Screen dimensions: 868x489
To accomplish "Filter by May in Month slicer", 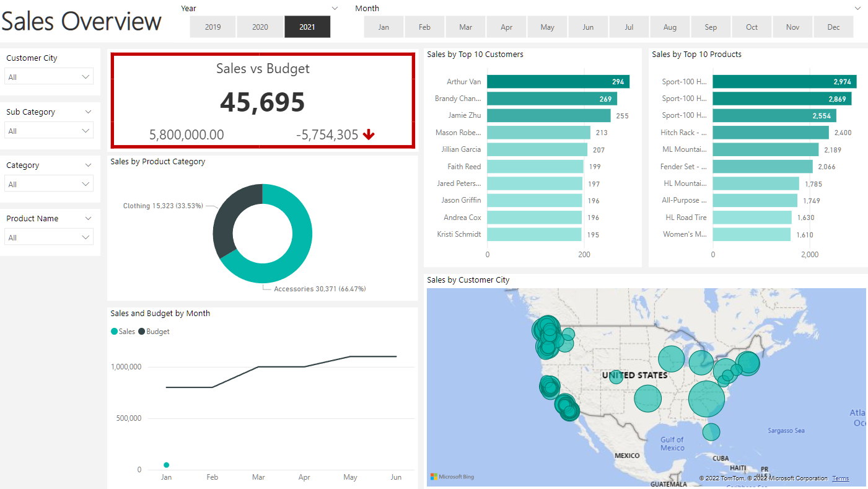I will pyautogui.click(x=548, y=27).
